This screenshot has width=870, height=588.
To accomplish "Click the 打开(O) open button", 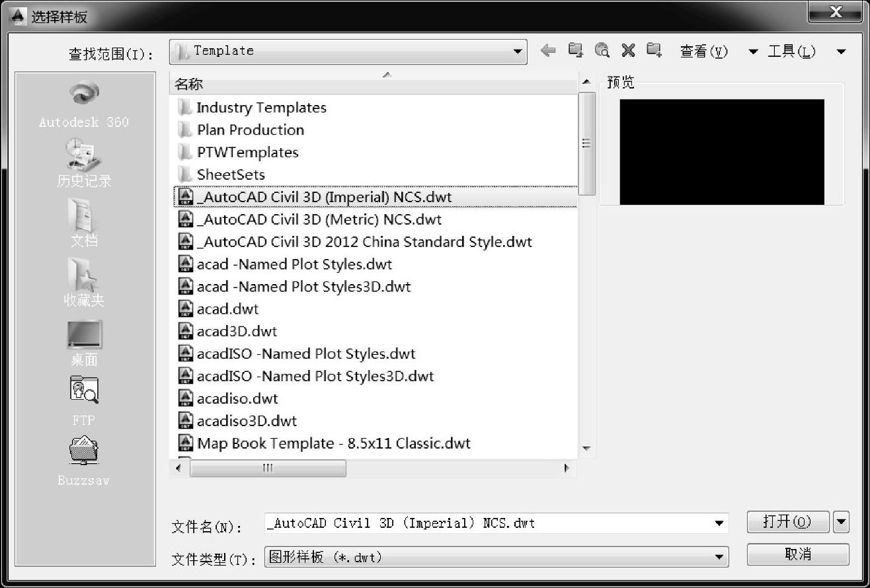I will pyautogui.click(x=788, y=522).
